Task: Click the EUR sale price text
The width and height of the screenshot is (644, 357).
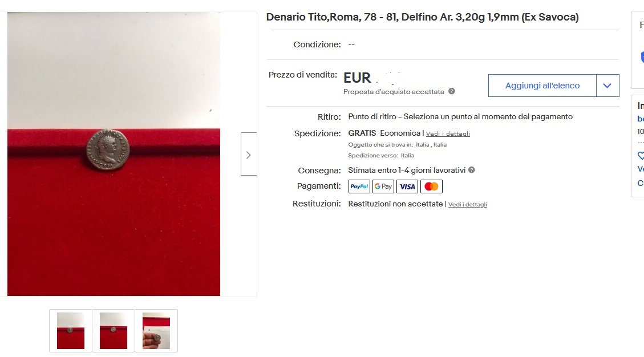Action: (x=357, y=78)
